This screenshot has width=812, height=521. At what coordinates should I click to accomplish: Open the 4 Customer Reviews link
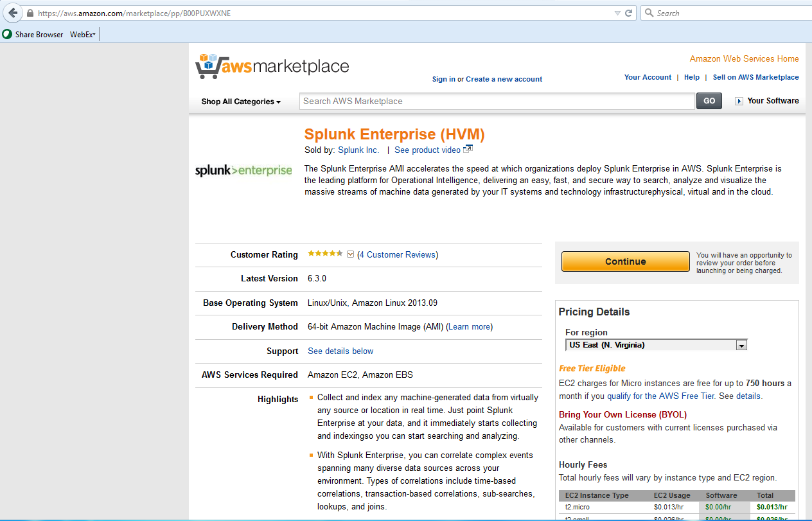(x=397, y=254)
